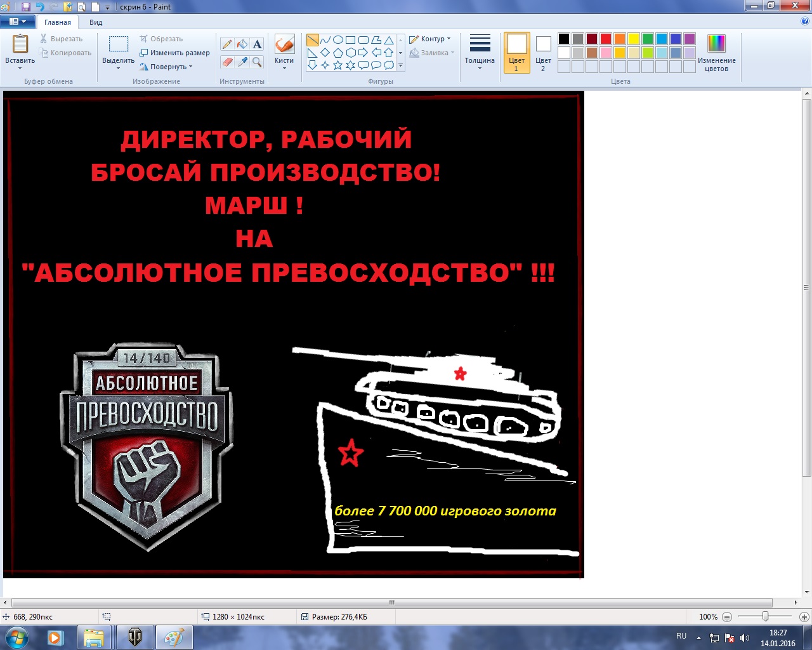Open the Windows Start menu
This screenshot has height=650, width=812.
(17, 637)
